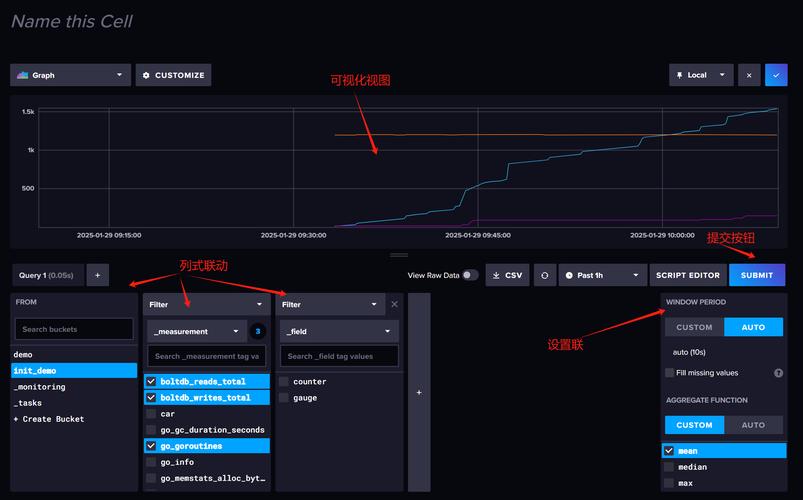Check go_memstats_alloc_bytes measurement

(151, 478)
